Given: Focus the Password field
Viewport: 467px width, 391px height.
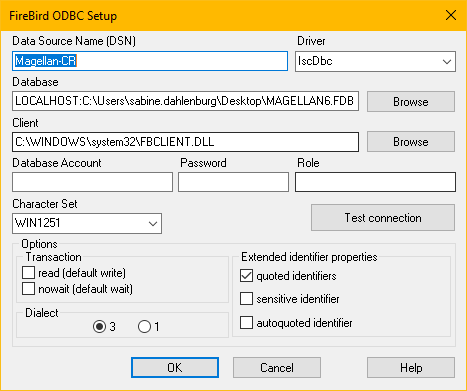Looking at the screenshot, I should [x=233, y=182].
